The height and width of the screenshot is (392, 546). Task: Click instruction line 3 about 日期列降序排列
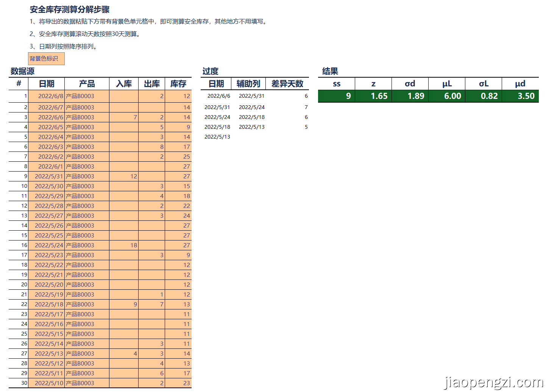pyautogui.click(x=64, y=47)
